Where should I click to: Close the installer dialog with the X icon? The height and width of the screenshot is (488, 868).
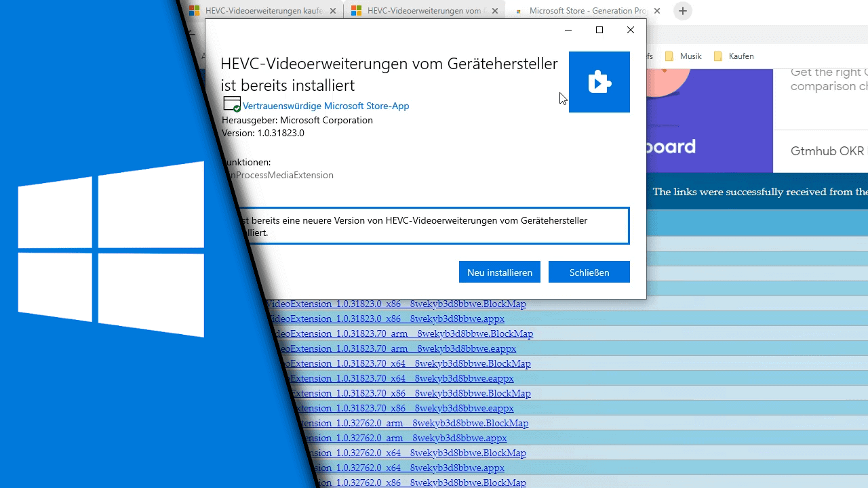[630, 30]
